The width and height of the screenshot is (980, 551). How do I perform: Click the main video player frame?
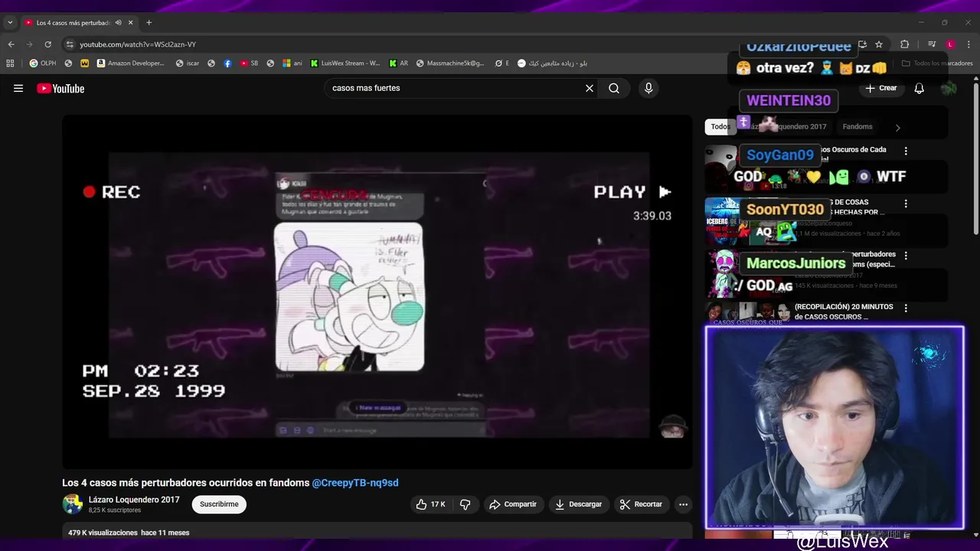[377, 292]
